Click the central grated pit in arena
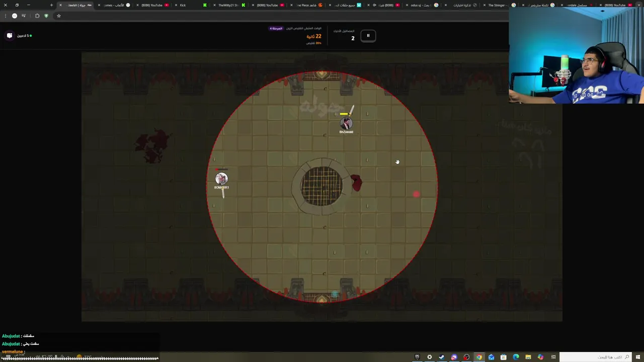 click(x=322, y=187)
